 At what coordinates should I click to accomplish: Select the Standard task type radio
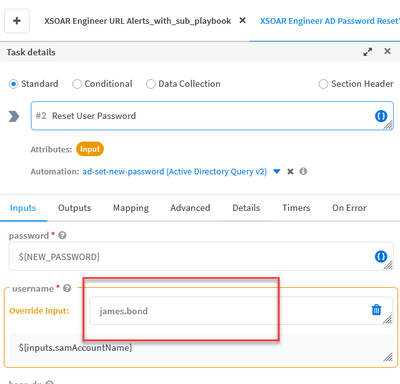coord(13,84)
